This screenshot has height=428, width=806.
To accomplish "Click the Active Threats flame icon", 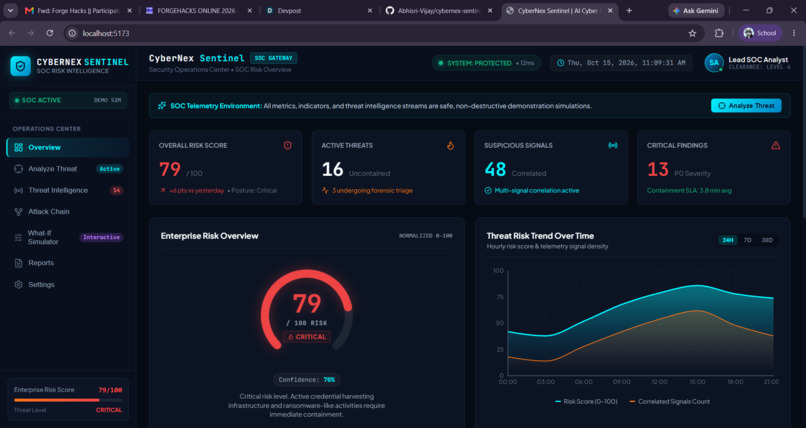I will point(450,145).
